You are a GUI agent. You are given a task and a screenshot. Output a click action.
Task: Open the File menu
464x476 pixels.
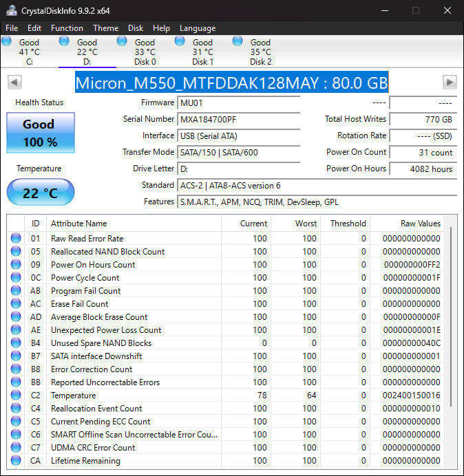click(x=12, y=28)
